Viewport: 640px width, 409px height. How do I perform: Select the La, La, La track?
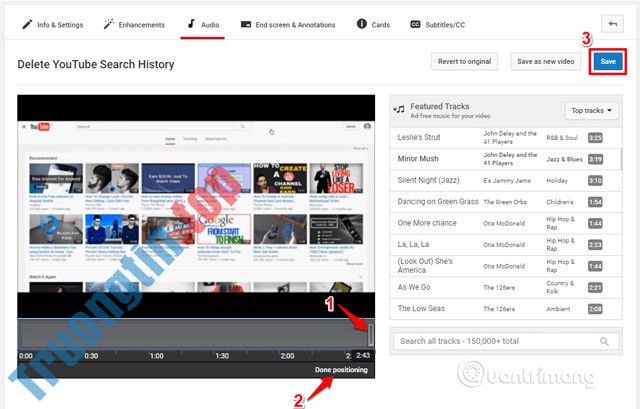click(506, 245)
